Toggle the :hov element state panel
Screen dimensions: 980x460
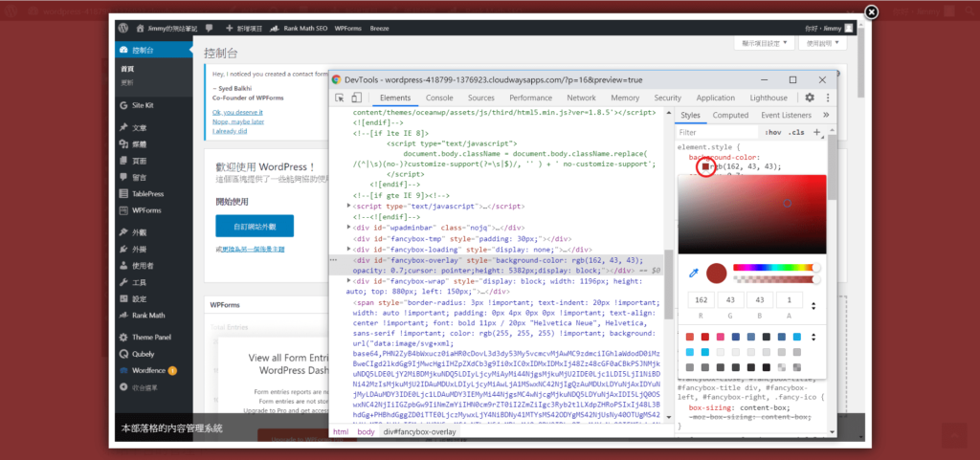click(773, 132)
